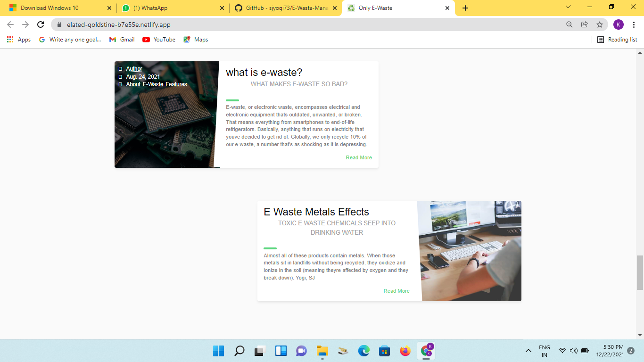The image size is (644, 362).
Task: Click the speaker icon to adjust sound
Action: (x=573, y=350)
